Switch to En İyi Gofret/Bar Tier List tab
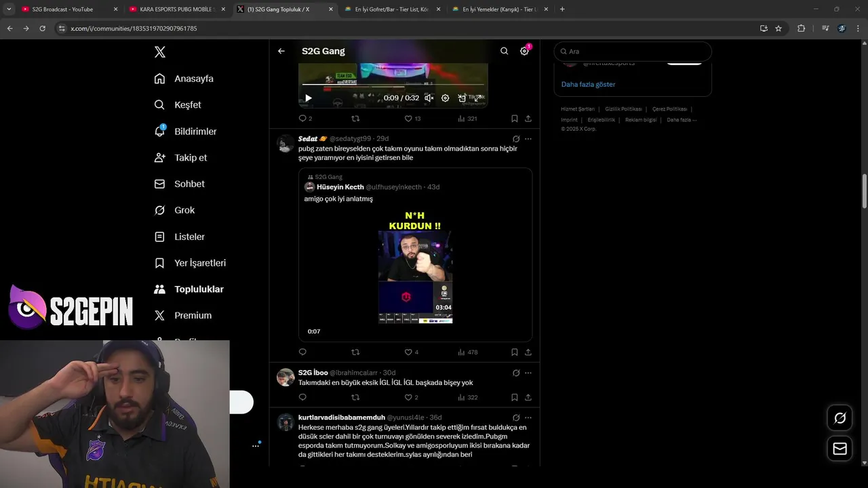Image resolution: width=868 pixels, height=488 pixels. point(392,9)
